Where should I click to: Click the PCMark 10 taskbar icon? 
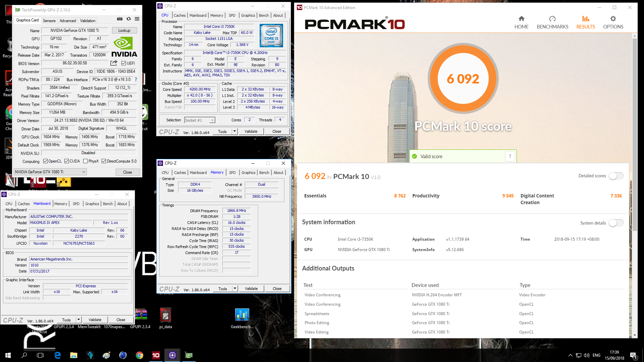coord(156,355)
